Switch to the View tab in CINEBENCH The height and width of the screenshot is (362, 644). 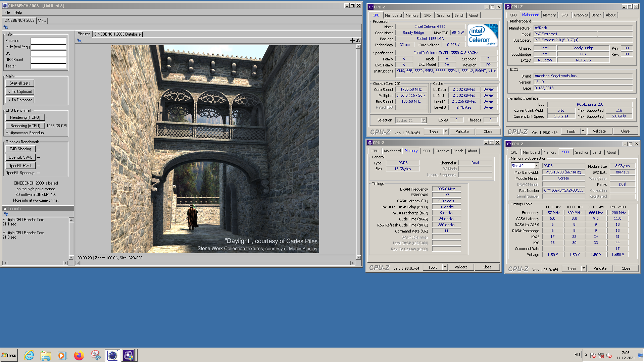42,21
